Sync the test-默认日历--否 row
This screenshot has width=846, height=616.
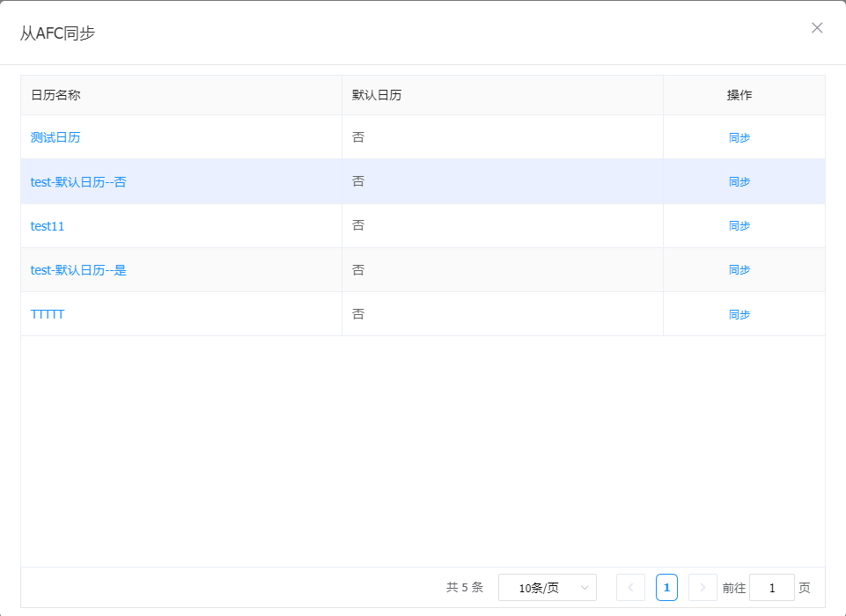coord(739,182)
